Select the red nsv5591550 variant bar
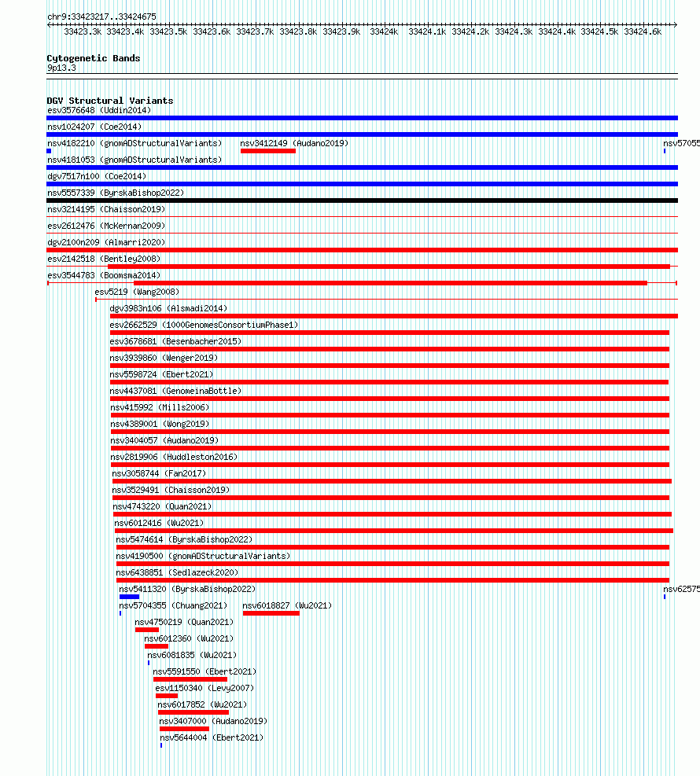Viewport: 700px width, 776px height. 190,679
